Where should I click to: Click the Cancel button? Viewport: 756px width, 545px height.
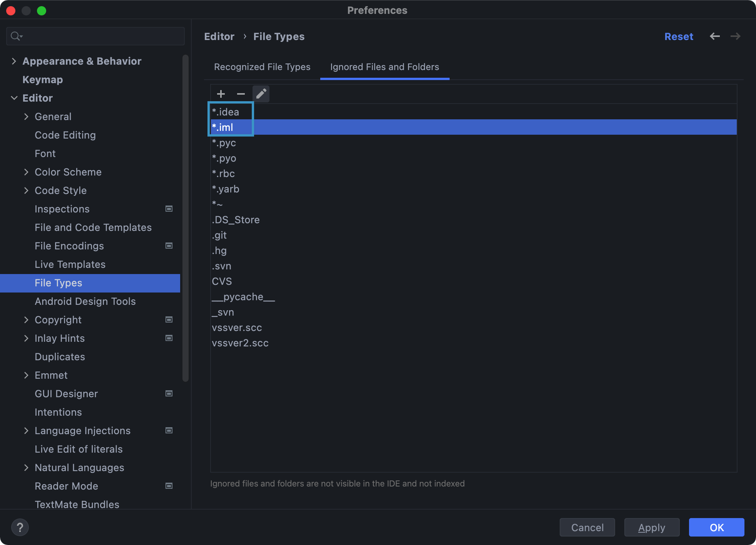point(587,527)
